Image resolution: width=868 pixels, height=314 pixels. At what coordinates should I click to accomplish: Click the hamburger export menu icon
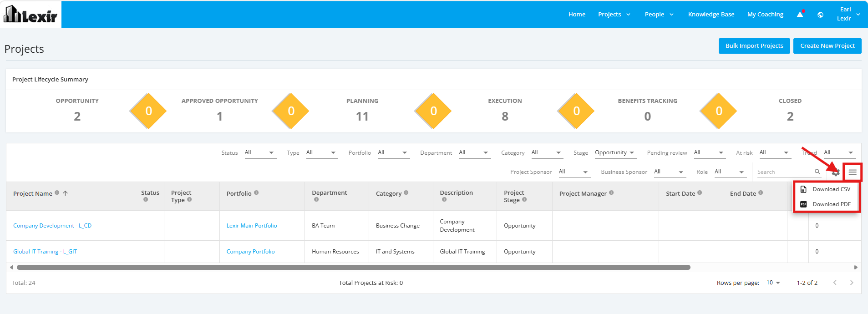853,172
